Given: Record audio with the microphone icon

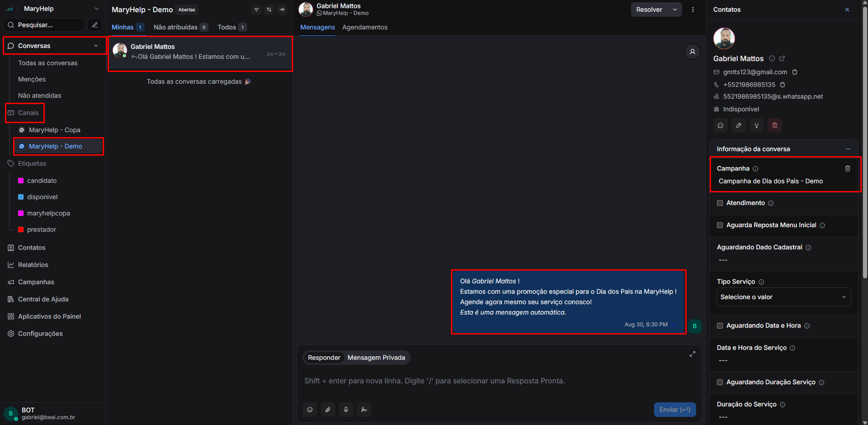Looking at the screenshot, I should point(346,410).
